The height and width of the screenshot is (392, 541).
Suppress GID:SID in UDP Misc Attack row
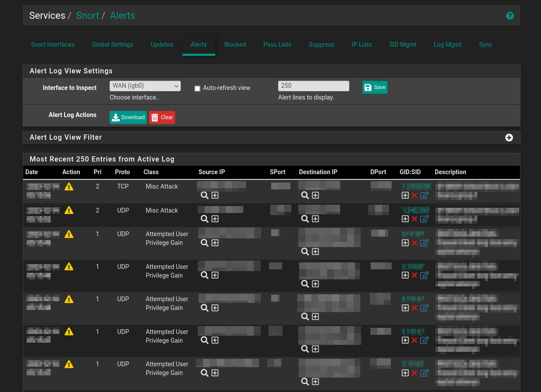(405, 219)
